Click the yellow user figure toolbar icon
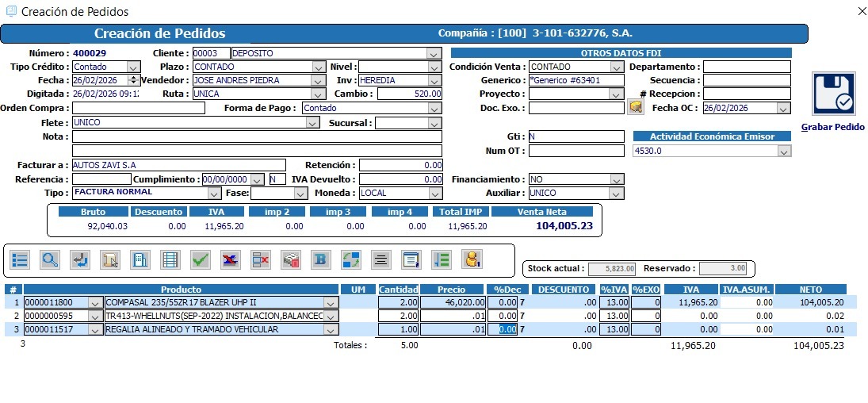This screenshot has height=403, width=868. click(x=471, y=259)
